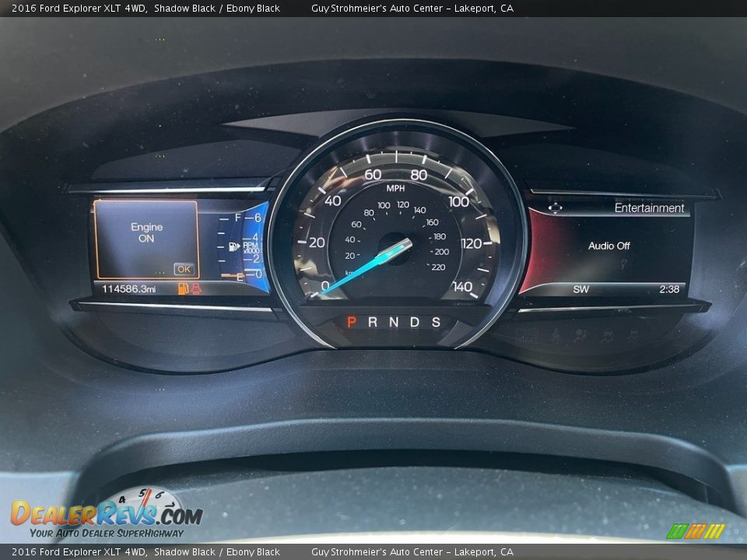747x560 pixels.
Task: Open the Entertainment menu header
Action: [x=649, y=208]
